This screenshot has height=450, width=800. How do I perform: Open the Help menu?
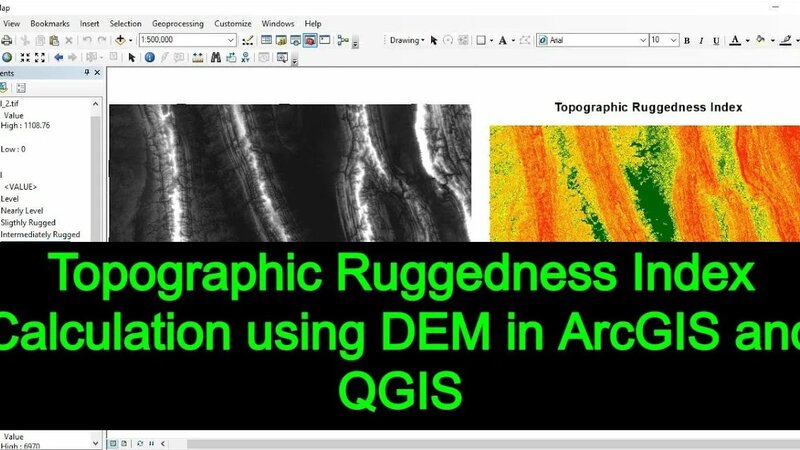[x=313, y=23]
